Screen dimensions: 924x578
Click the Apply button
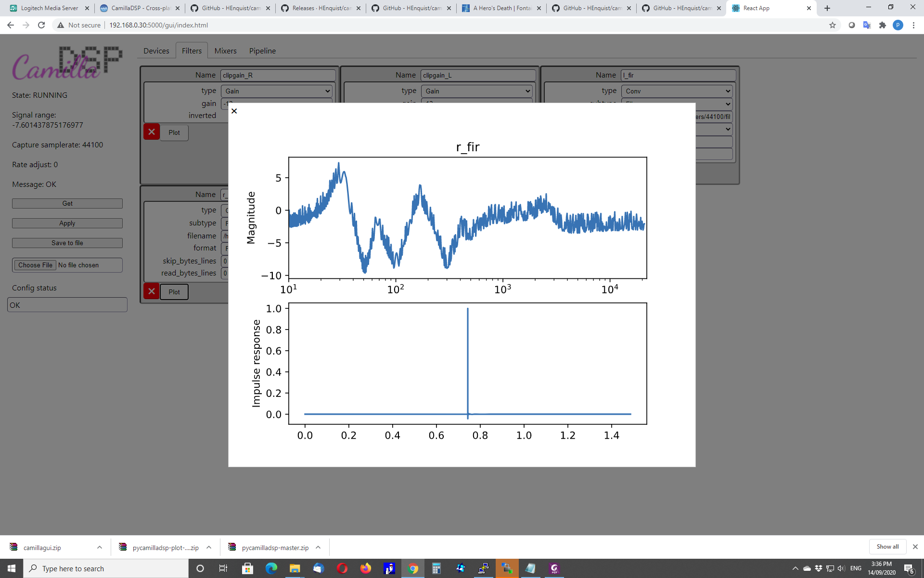pos(67,223)
